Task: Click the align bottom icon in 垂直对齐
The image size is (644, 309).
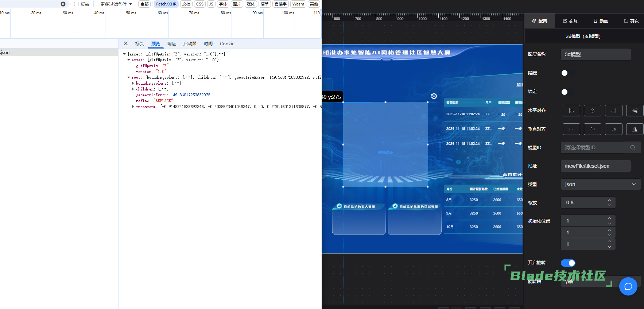Action: click(x=613, y=129)
